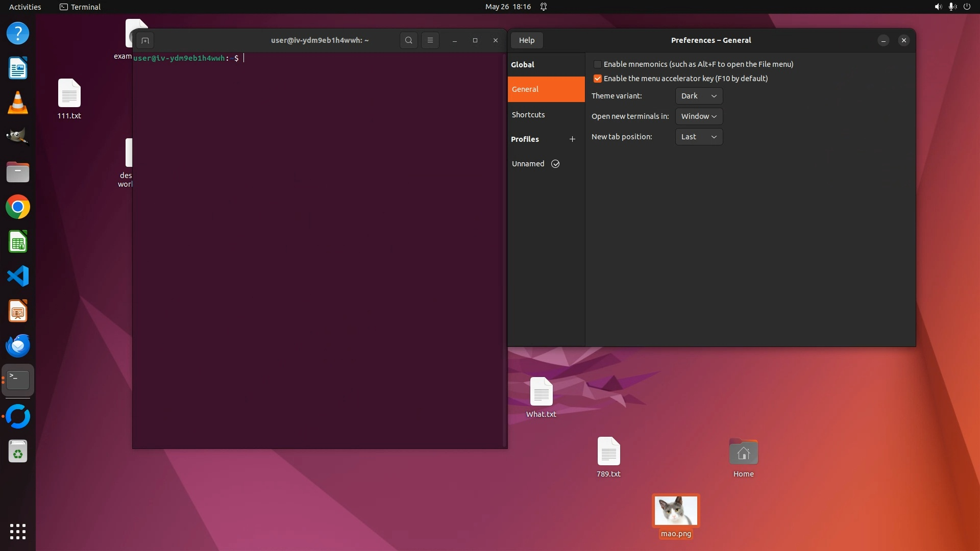Add a new profile with plus icon
This screenshot has height=551, width=980.
pyautogui.click(x=572, y=139)
